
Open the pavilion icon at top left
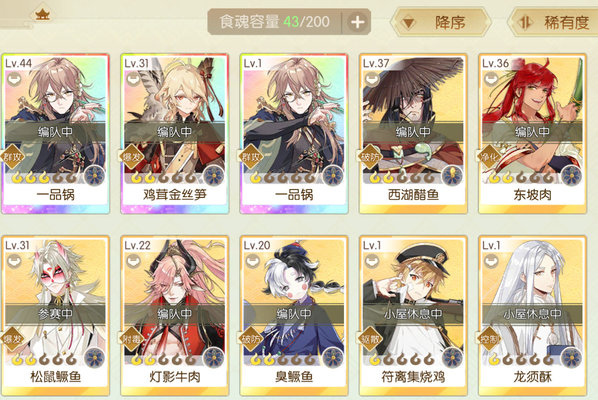click(43, 14)
